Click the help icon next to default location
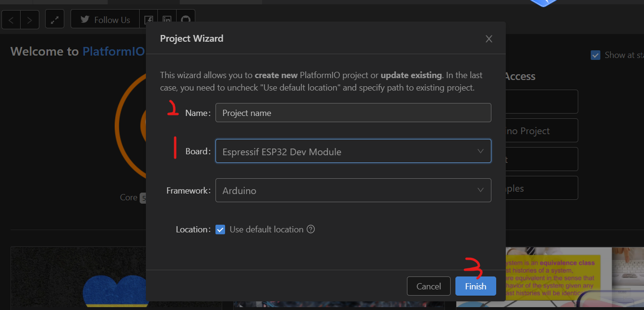 310,229
